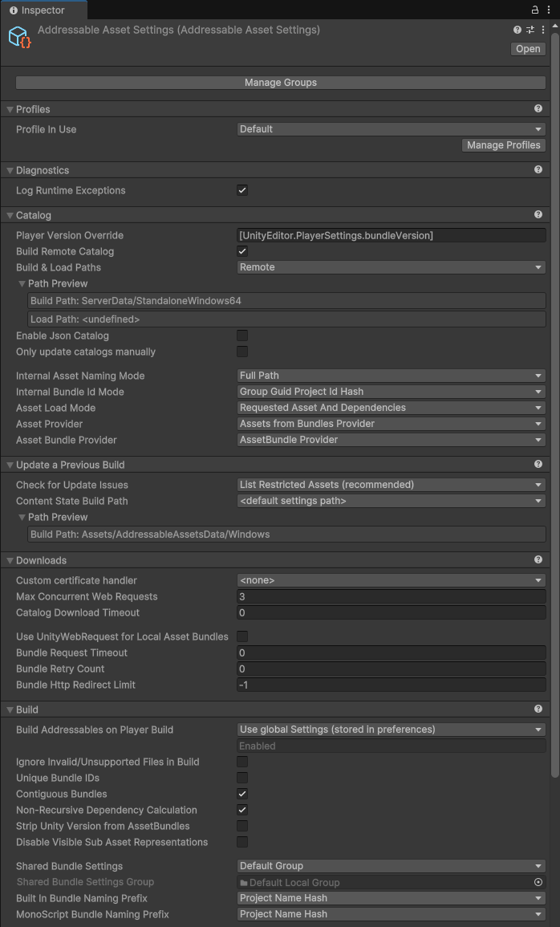The height and width of the screenshot is (927, 560).
Task: Click the Catalog section help icon
Action: point(538,213)
